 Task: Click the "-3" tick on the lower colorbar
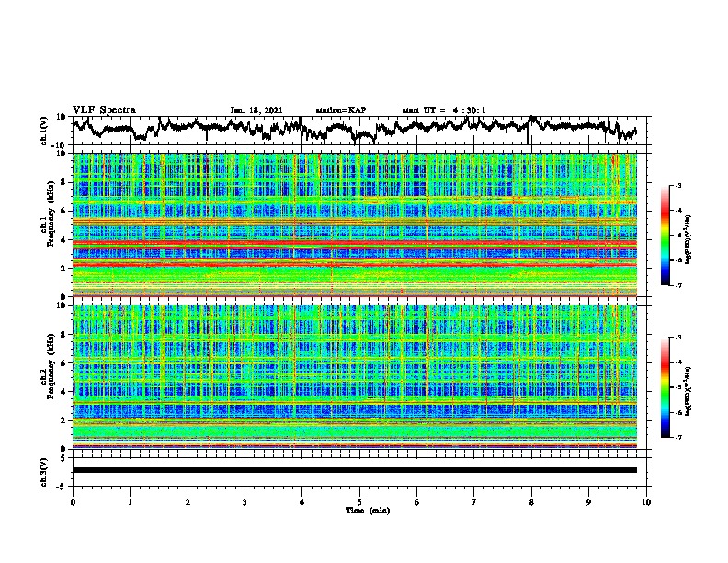[x=678, y=338]
